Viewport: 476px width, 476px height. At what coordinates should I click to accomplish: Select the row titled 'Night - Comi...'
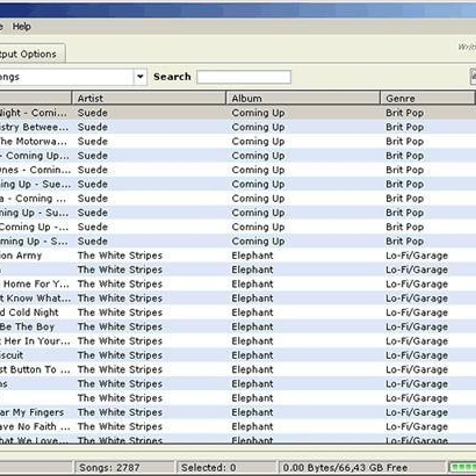pyautogui.click(x=238, y=113)
